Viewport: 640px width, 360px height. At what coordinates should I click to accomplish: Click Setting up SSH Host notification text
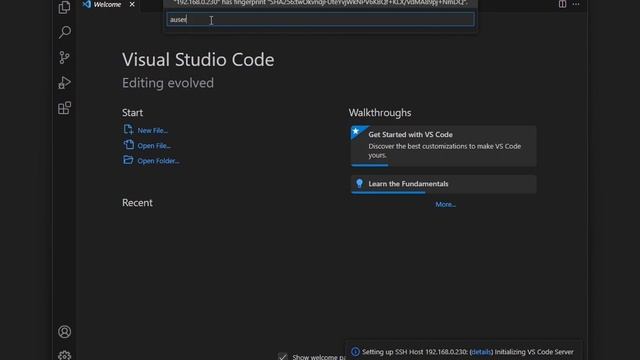click(x=468, y=352)
